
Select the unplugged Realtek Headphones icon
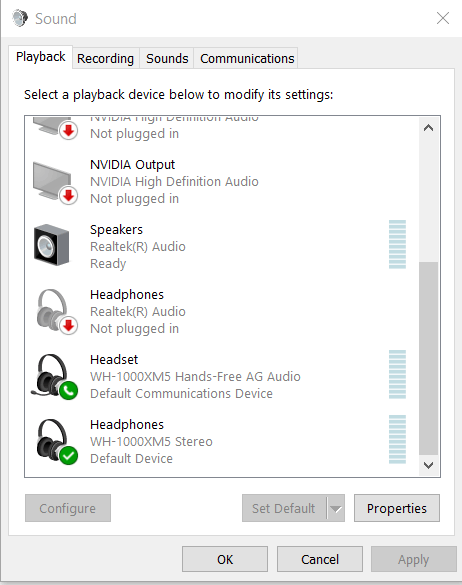[x=56, y=312]
